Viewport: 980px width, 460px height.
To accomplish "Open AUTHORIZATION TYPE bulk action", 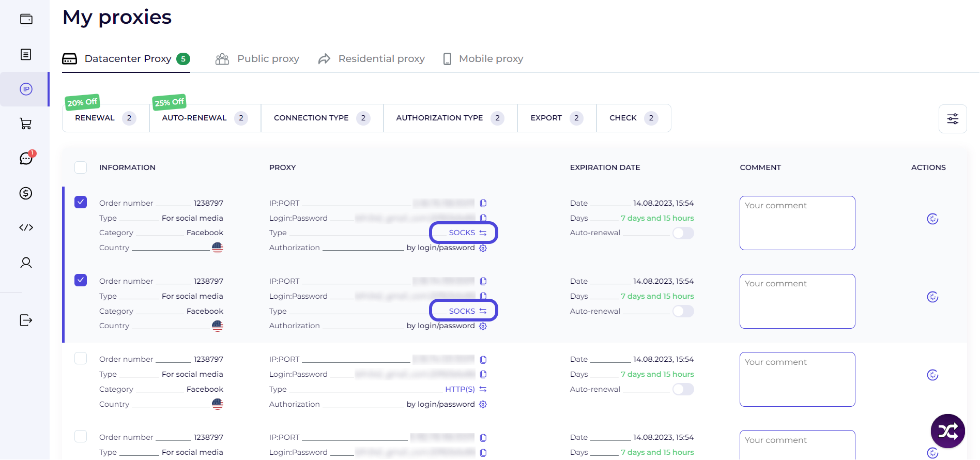I will tap(450, 118).
